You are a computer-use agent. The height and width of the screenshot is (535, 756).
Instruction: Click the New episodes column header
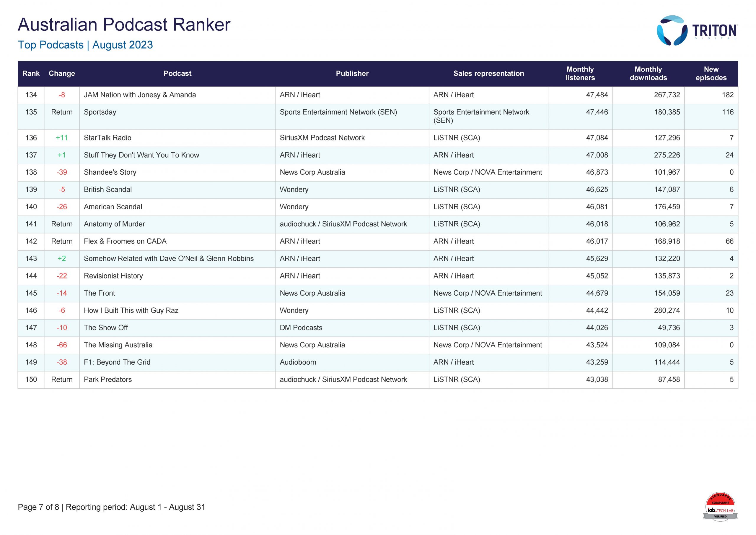coord(711,74)
